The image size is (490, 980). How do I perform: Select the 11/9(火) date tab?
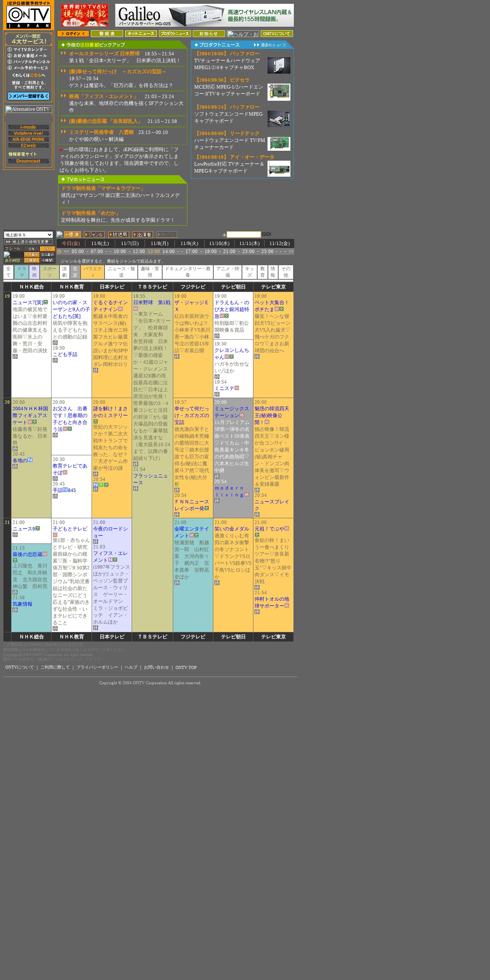[189, 243]
